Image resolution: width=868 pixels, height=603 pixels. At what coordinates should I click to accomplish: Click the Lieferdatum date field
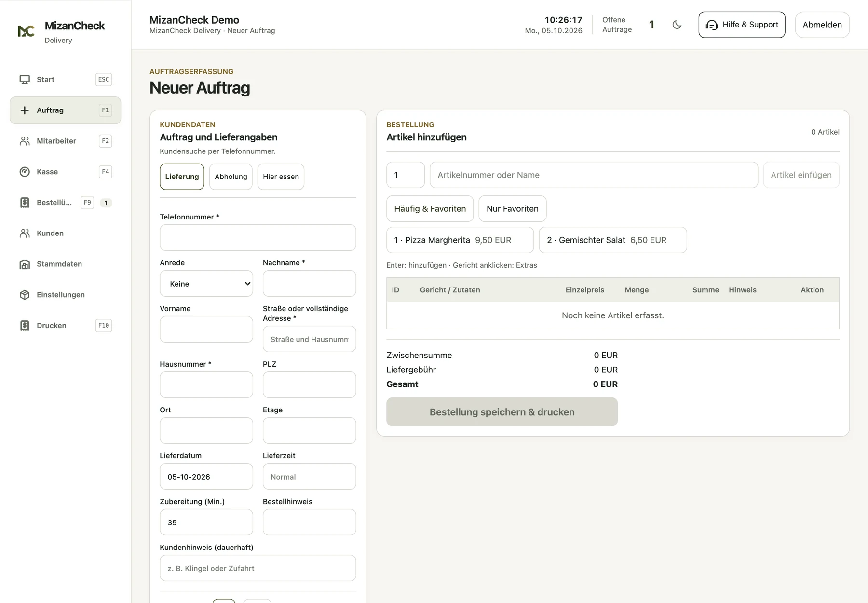pyautogui.click(x=206, y=477)
